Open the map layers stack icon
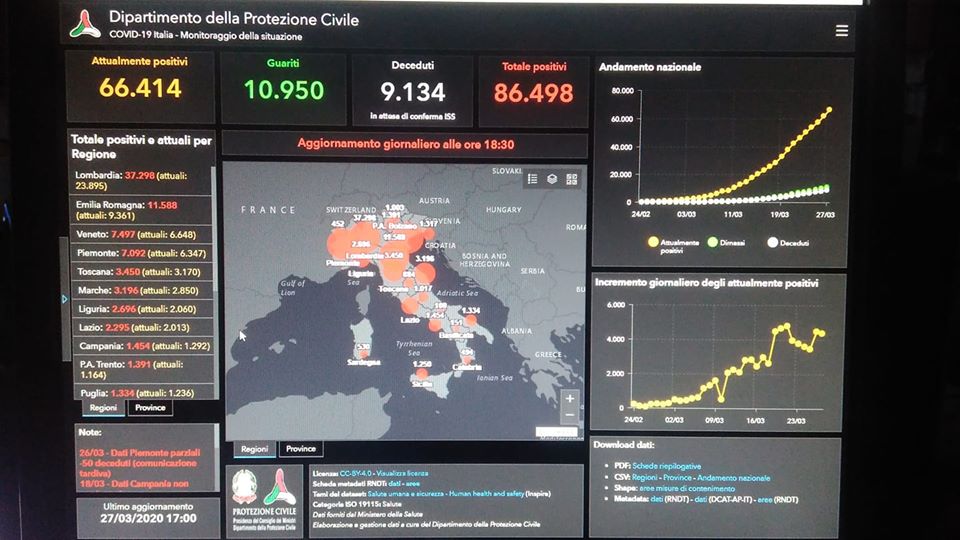This screenshot has width=960, height=540. click(x=552, y=179)
